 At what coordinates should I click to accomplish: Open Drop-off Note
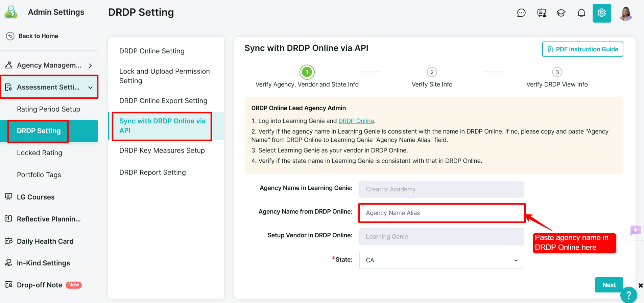point(40,285)
